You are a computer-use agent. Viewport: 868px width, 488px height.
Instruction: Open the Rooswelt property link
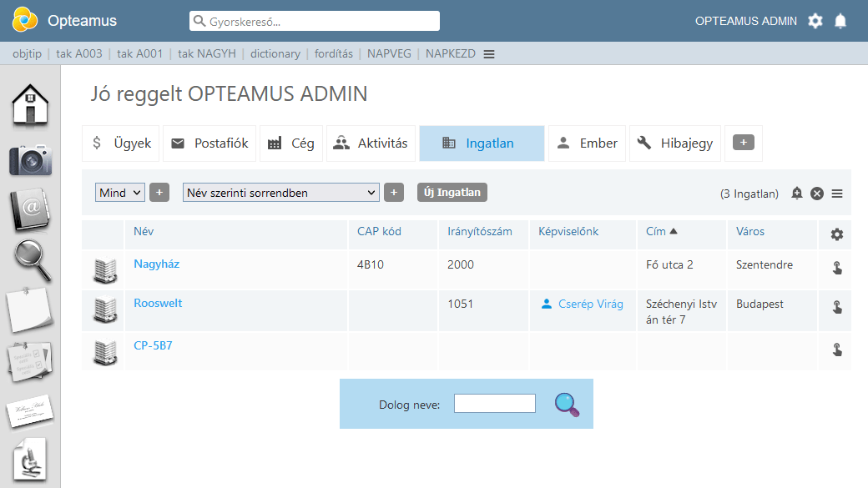[158, 303]
